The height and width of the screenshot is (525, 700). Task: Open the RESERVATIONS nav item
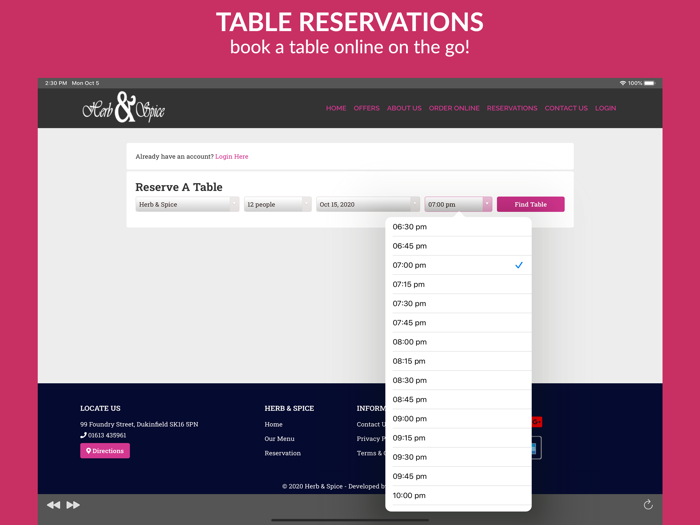[x=512, y=108]
